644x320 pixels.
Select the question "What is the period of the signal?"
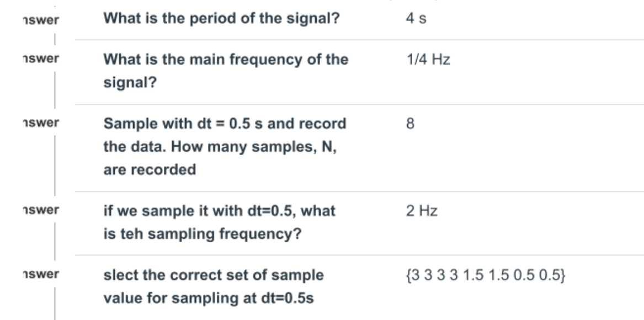(221, 19)
